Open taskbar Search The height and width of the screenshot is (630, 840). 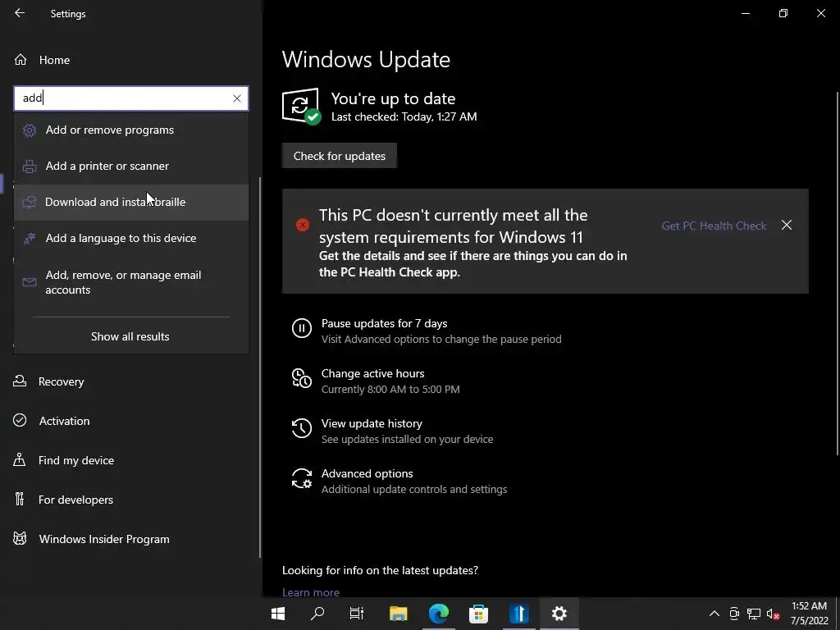(x=317, y=614)
